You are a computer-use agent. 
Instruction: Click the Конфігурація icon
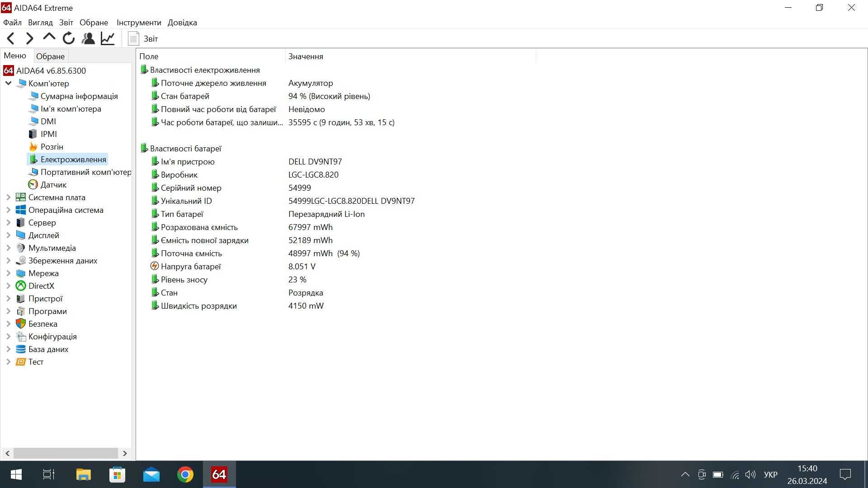(x=21, y=337)
